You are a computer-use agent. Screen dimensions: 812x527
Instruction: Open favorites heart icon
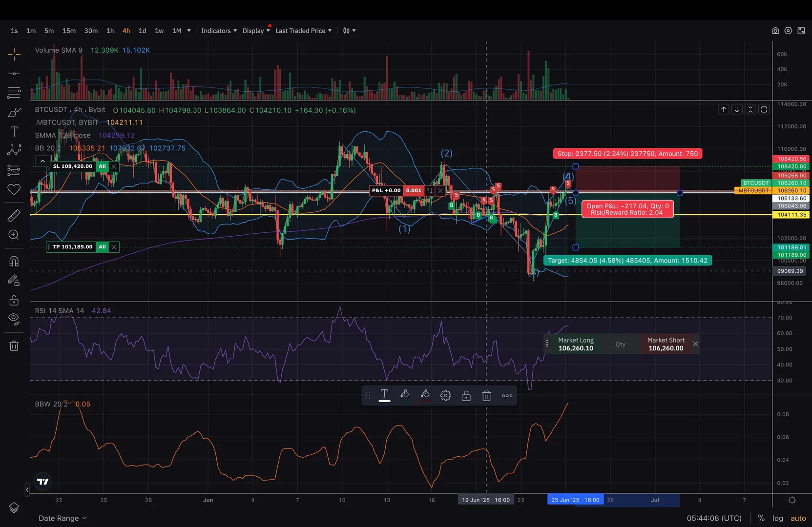[x=14, y=189]
